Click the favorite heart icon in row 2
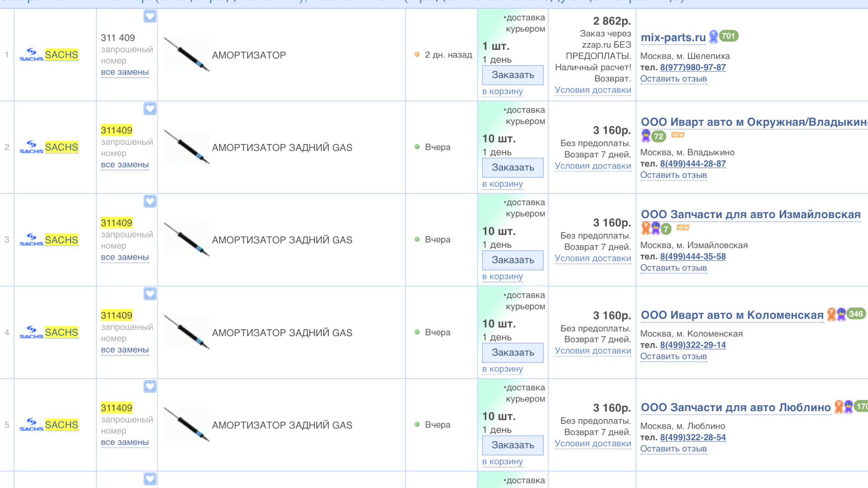Viewport: 868px width, 488px height. pos(150,108)
